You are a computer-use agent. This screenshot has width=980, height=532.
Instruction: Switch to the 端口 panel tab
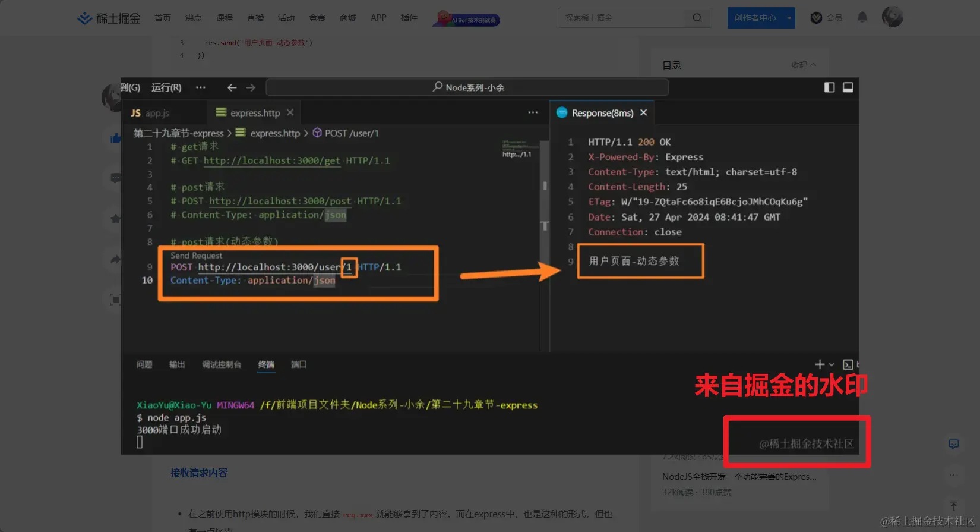[x=299, y=364]
